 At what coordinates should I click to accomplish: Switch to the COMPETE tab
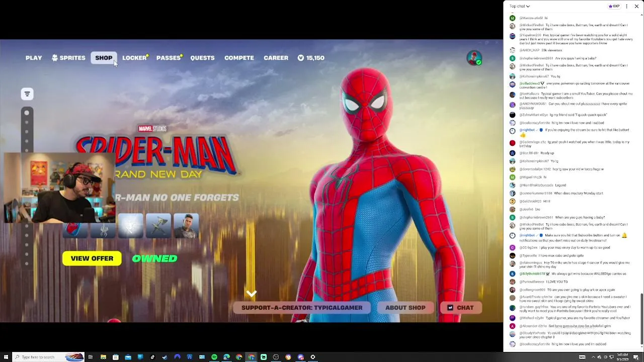tap(239, 58)
